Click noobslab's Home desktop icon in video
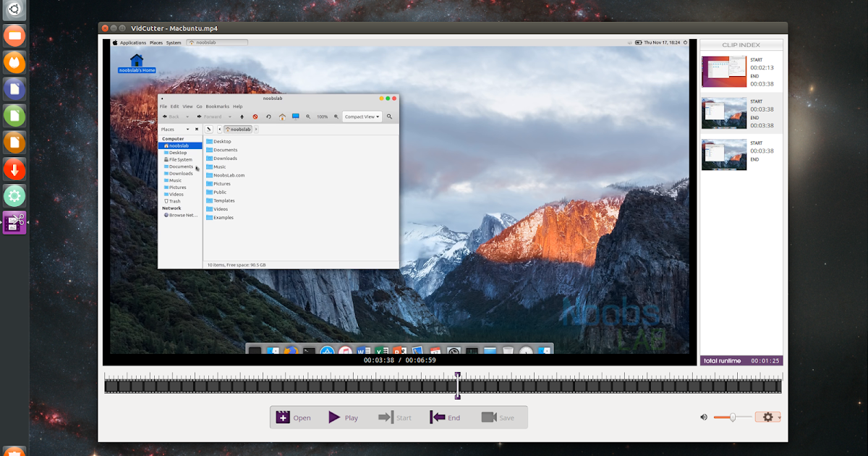 click(x=137, y=64)
